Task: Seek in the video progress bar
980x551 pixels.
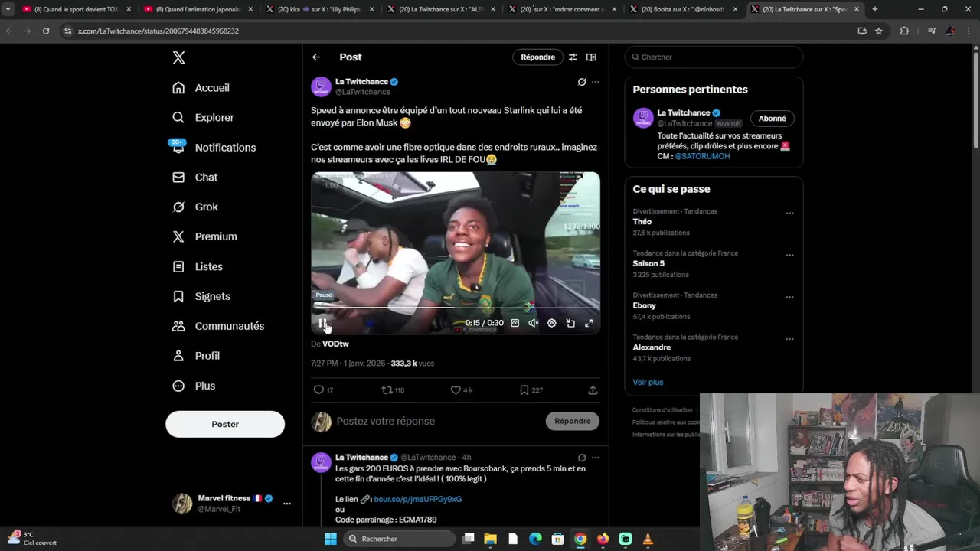Action: tap(456, 308)
